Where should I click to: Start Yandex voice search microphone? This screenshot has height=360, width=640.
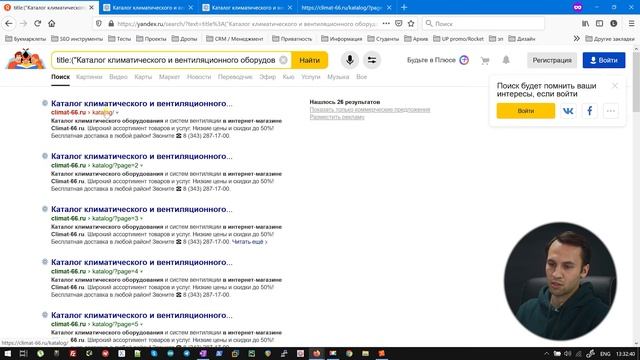[x=350, y=60]
